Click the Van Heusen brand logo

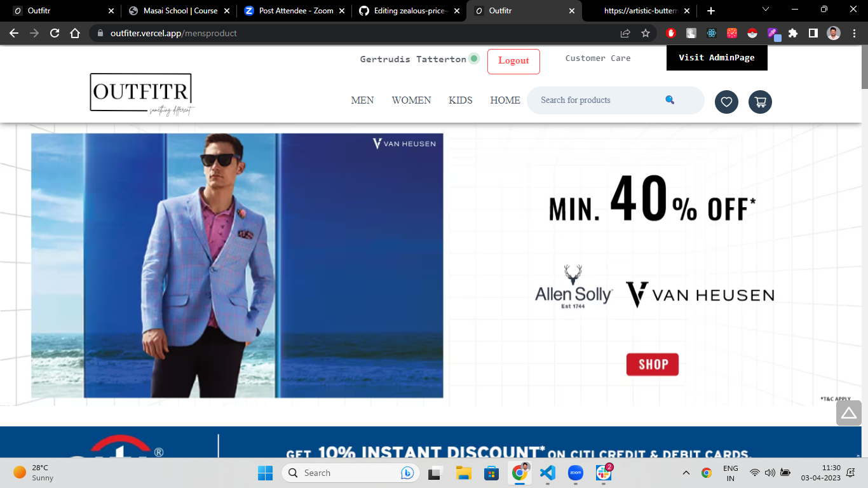pos(700,295)
